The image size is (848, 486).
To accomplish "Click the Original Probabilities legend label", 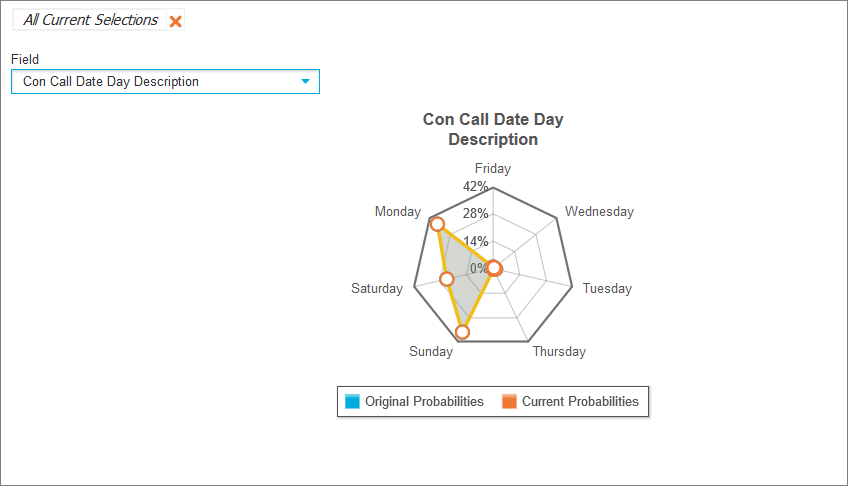I will coord(424,401).
